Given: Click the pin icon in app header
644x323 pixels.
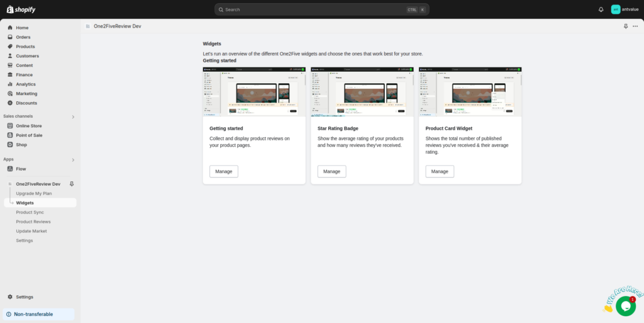Looking at the screenshot, I should pyautogui.click(x=625, y=26).
